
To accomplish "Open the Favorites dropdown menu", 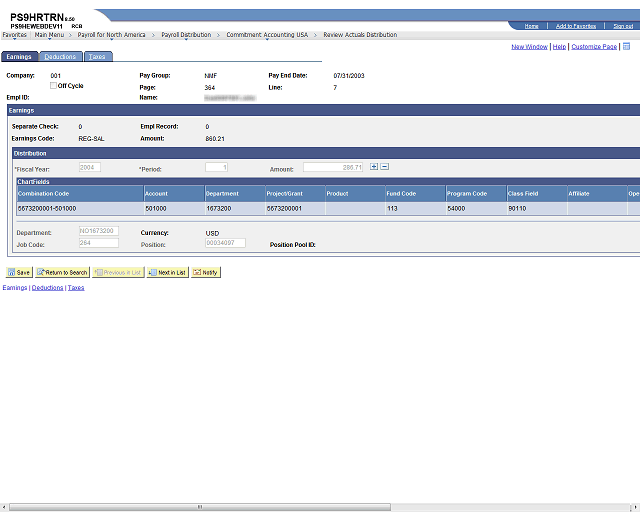I will tap(14, 35).
